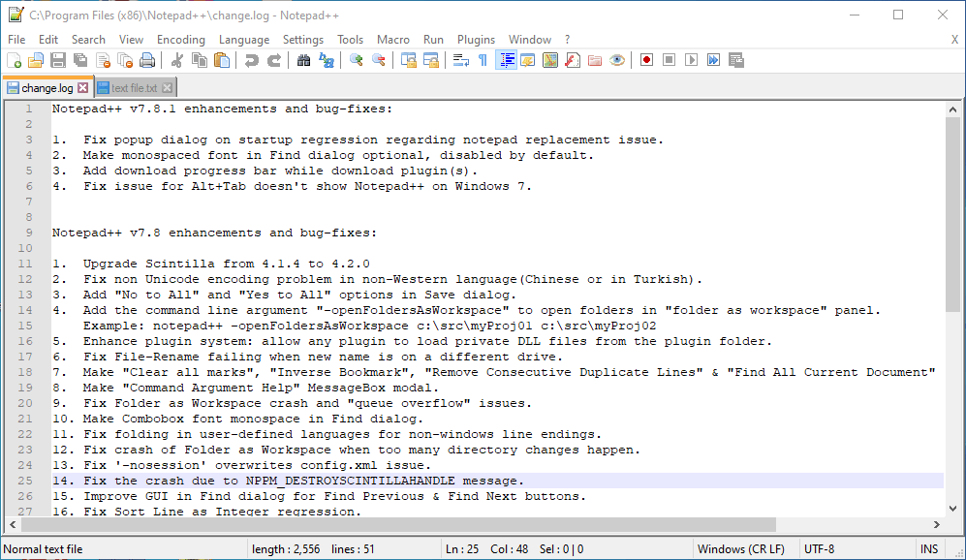Image resolution: width=966 pixels, height=560 pixels.
Task: Play back the recorded macro
Action: click(691, 60)
